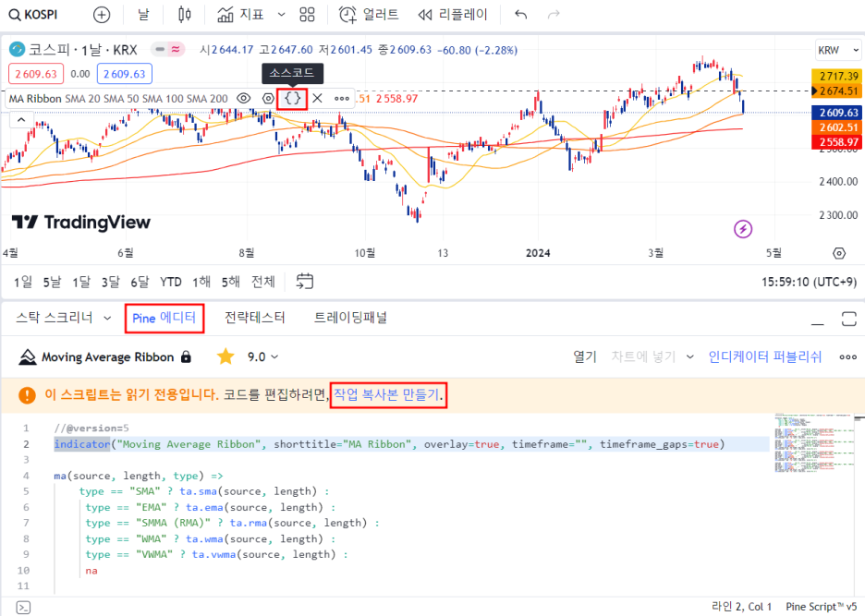Create an alert with 얼러트
Image resolution: width=865 pixels, height=616 pixels.
[x=369, y=15]
